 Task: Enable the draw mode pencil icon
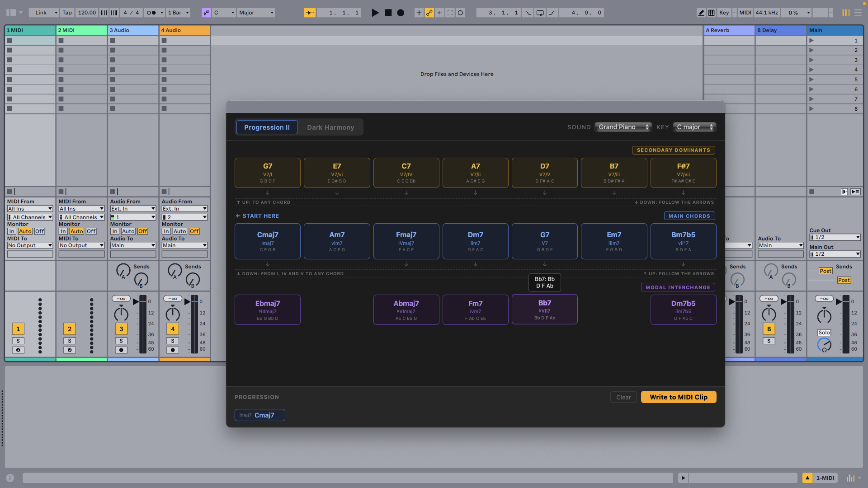coord(701,13)
